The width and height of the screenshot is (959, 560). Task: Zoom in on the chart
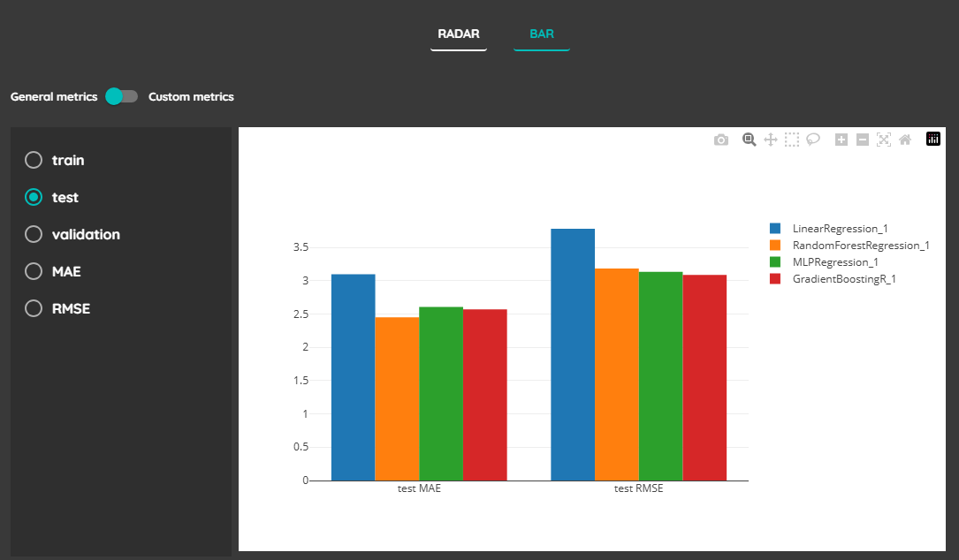841,139
